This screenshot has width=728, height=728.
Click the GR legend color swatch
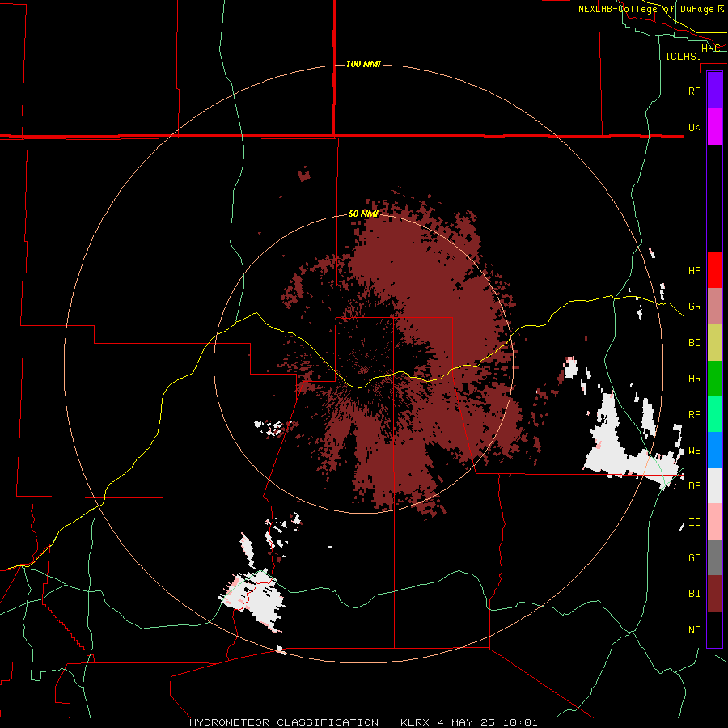tap(714, 307)
